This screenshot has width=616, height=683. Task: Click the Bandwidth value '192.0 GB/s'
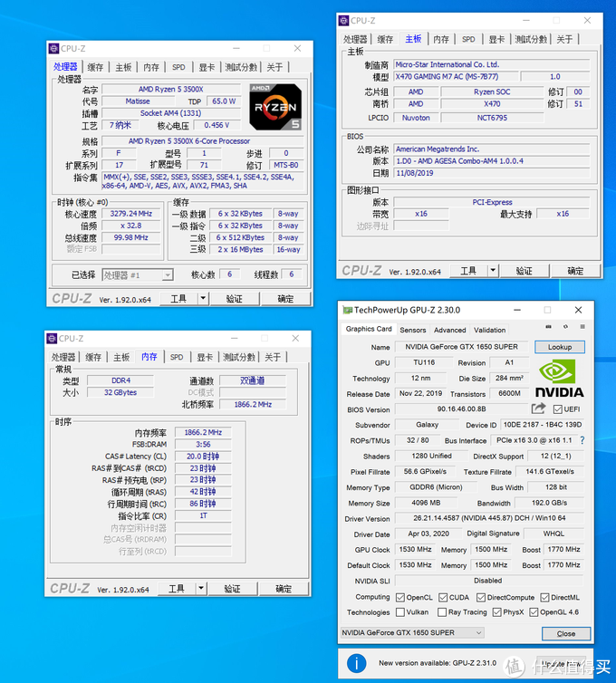pyautogui.click(x=549, y=503)
